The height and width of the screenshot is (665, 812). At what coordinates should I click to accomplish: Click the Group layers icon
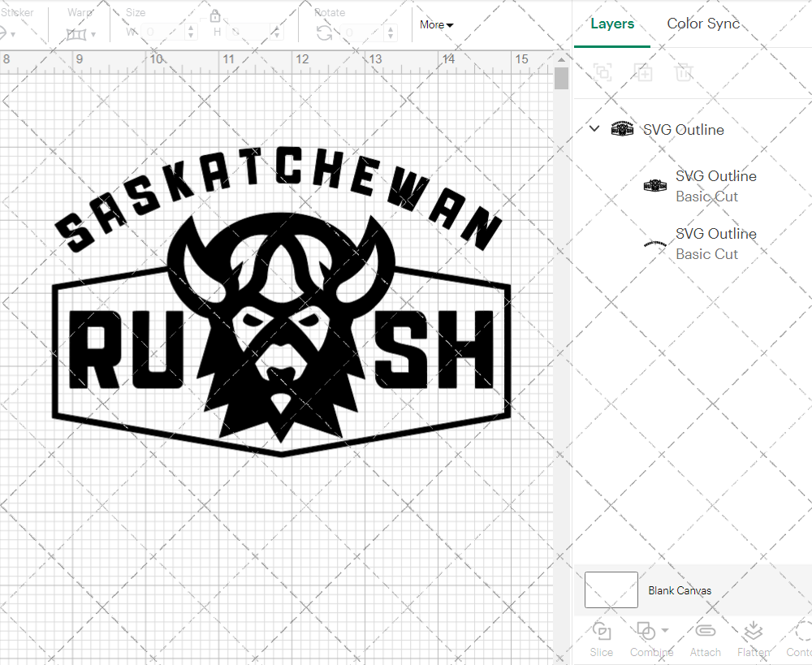(x=603, y=72)
